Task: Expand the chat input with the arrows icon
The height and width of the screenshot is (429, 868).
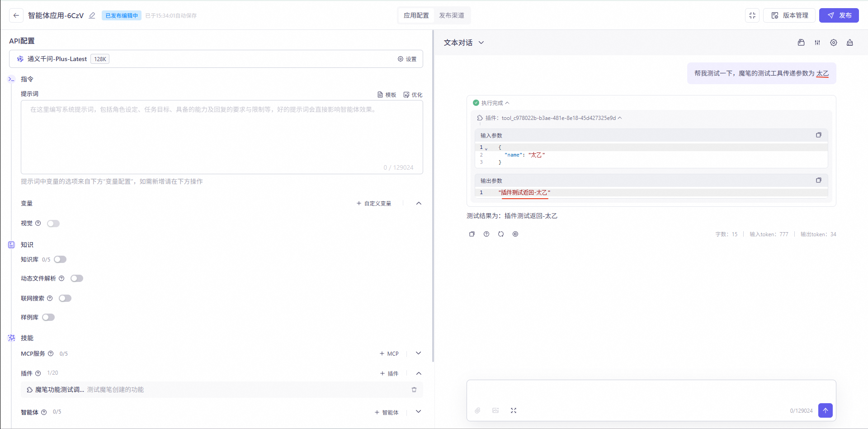Action: (x=514, y=410)
